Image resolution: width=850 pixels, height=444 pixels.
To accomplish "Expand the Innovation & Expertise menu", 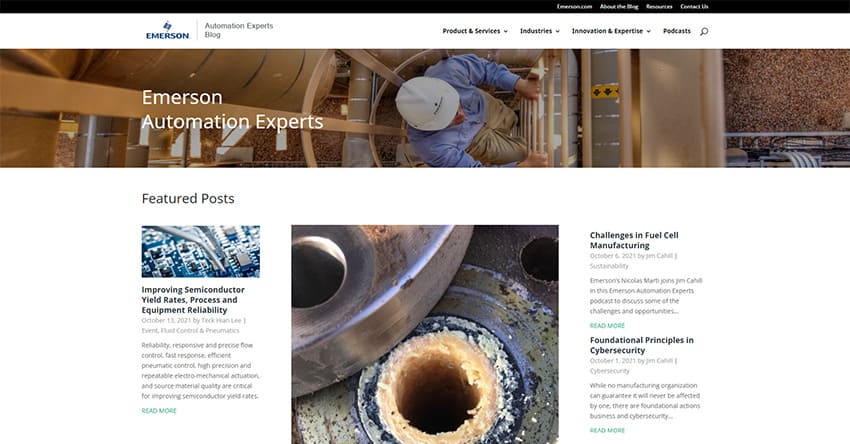I will click(611, 31).
